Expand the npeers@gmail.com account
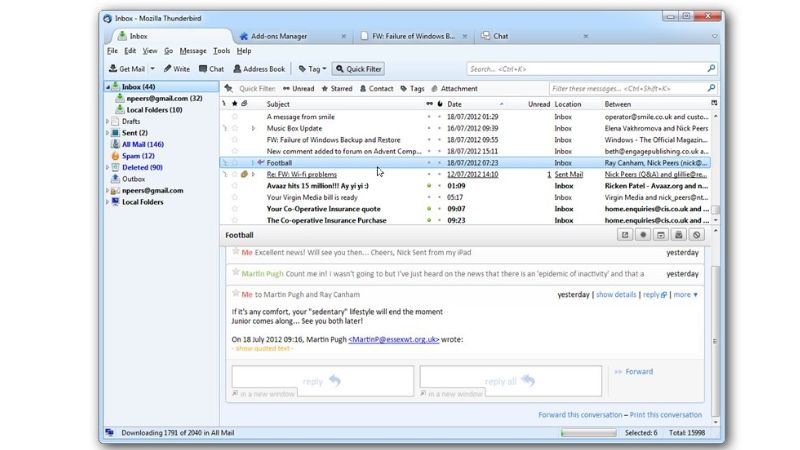800x450 pixels. coord(108,190)
